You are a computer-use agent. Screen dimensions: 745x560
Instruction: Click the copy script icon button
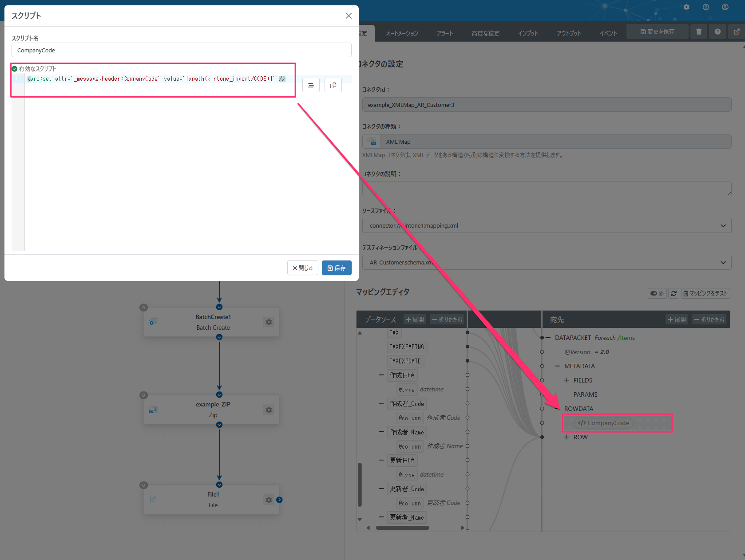click(x=333, y=85)
